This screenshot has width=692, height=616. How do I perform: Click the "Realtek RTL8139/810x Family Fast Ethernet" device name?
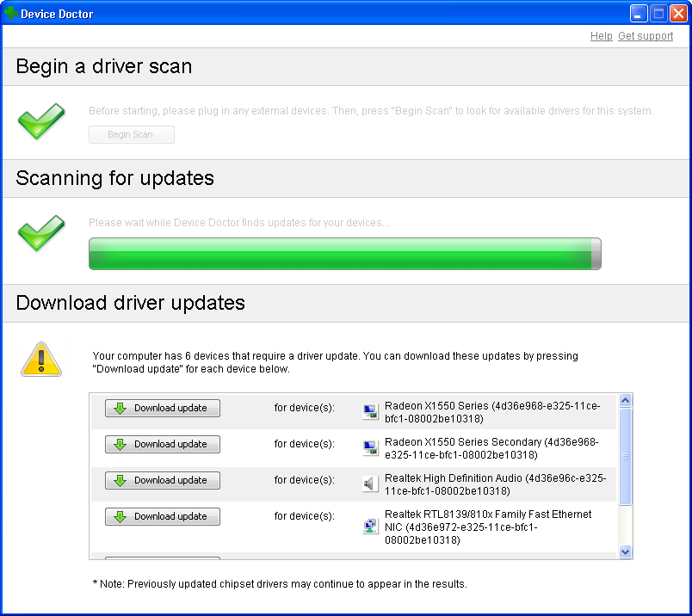pyautogui.click(x=488, y=527)
